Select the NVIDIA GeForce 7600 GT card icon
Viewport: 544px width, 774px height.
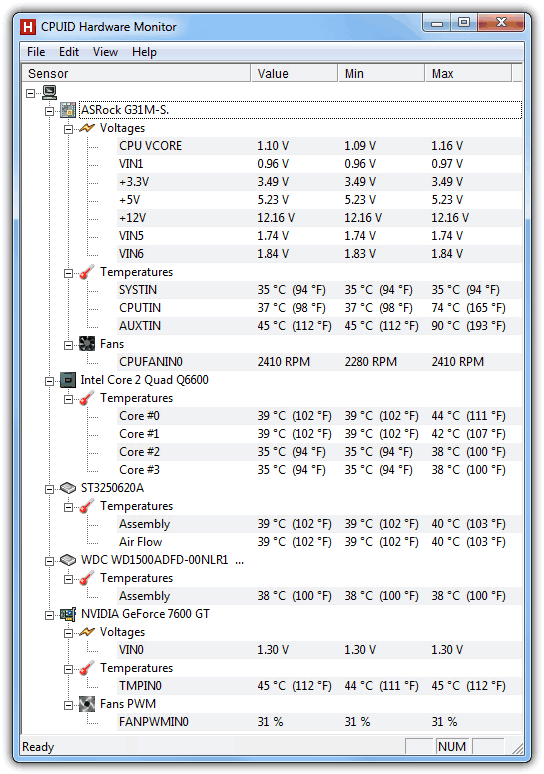click(68, 614)
